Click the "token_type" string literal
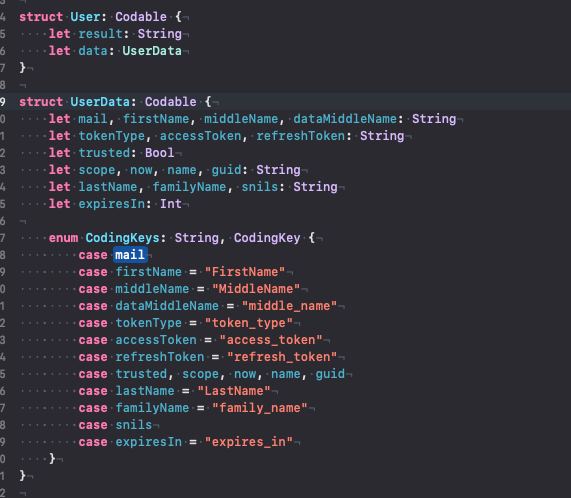 [x=249, y=323]
